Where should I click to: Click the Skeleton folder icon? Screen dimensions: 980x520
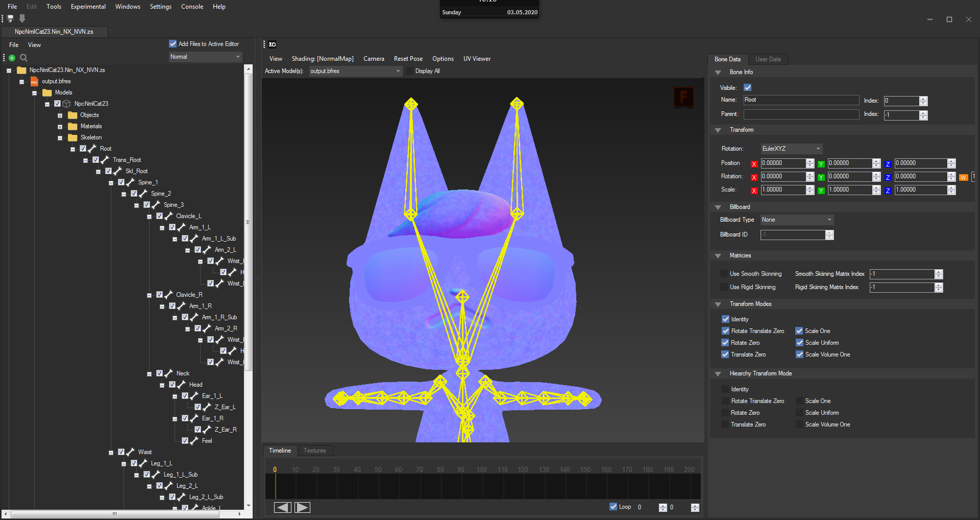click(x=73, y=137)
